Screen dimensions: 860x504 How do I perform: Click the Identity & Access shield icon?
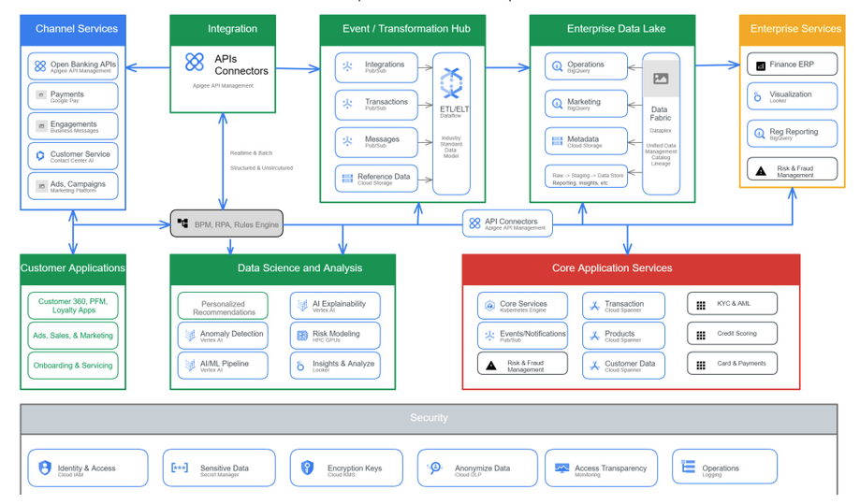tap(45, 468)
